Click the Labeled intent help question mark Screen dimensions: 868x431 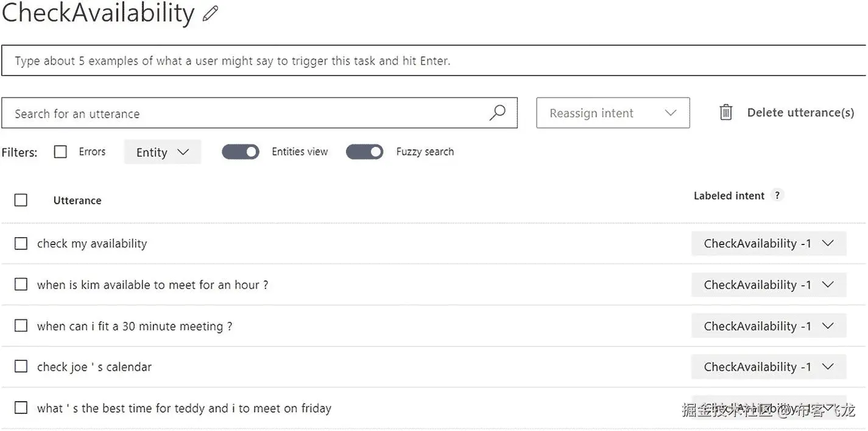(777, 196)
